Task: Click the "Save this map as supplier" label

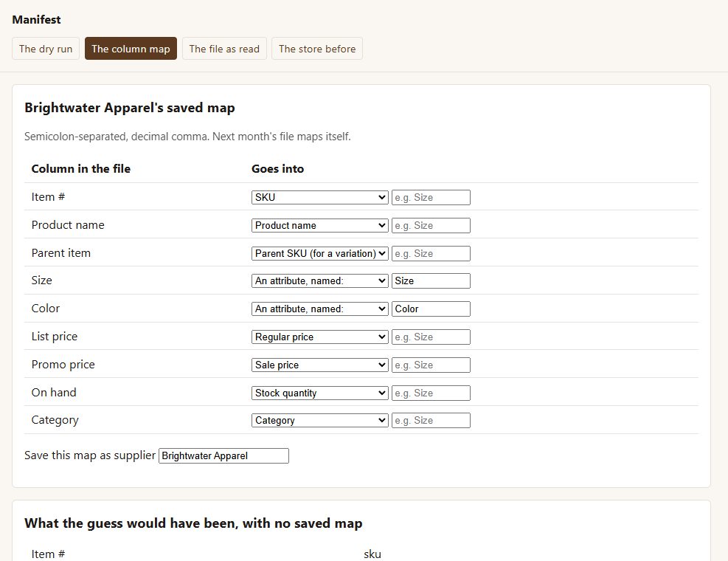Action: click(89, 455)
